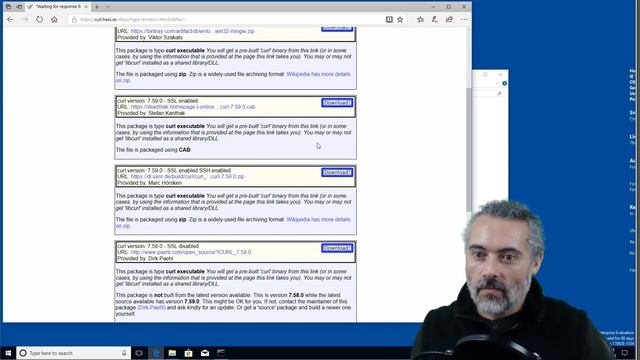Click 'Provided by: Marc Hörsken' text

[149, 183]
